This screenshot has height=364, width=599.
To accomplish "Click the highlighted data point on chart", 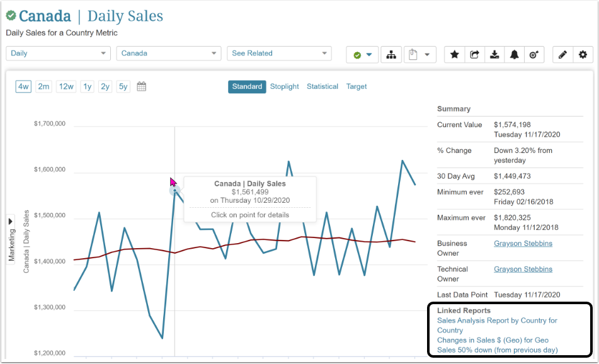I will point(174,190).
